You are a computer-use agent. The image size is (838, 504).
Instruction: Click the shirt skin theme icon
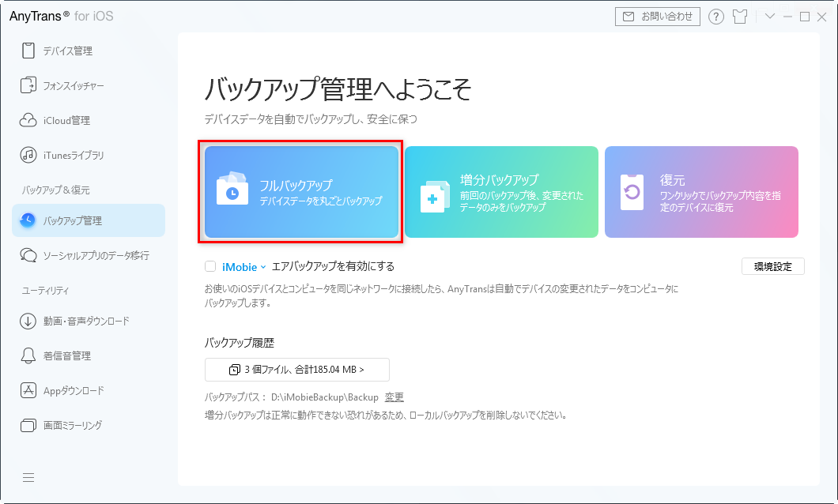tap(740, 17)
